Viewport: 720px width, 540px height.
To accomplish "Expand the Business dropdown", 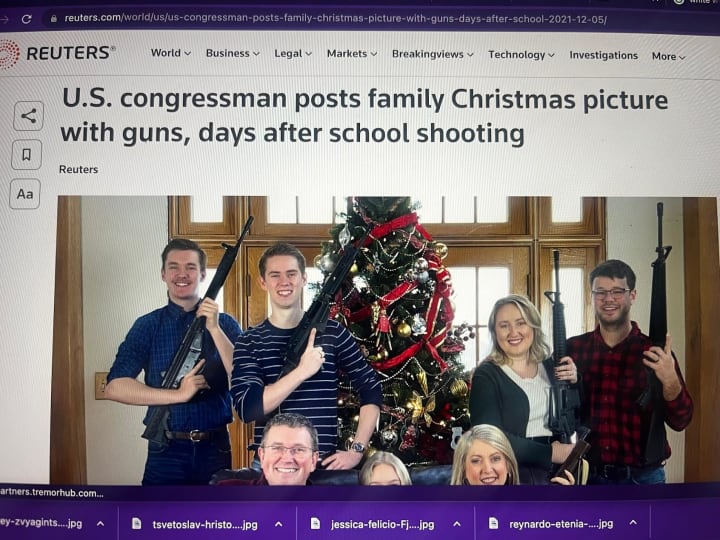I will pyautogui.click(x=232, y=53).
